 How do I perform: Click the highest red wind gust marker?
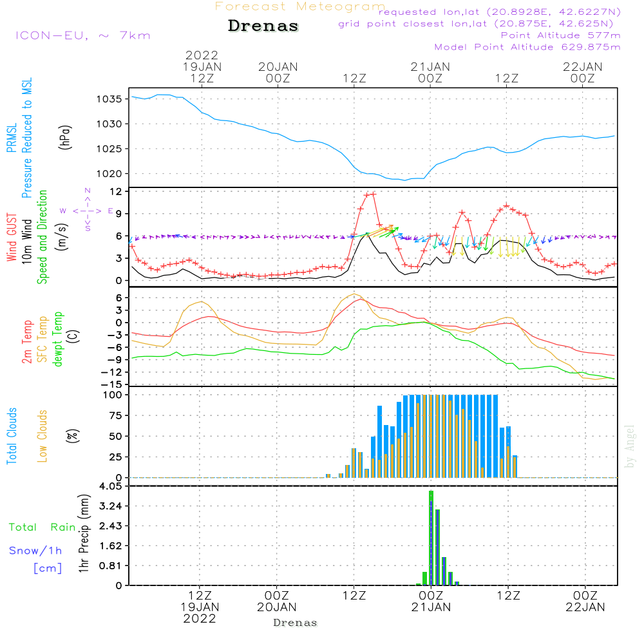coord(373,194)
